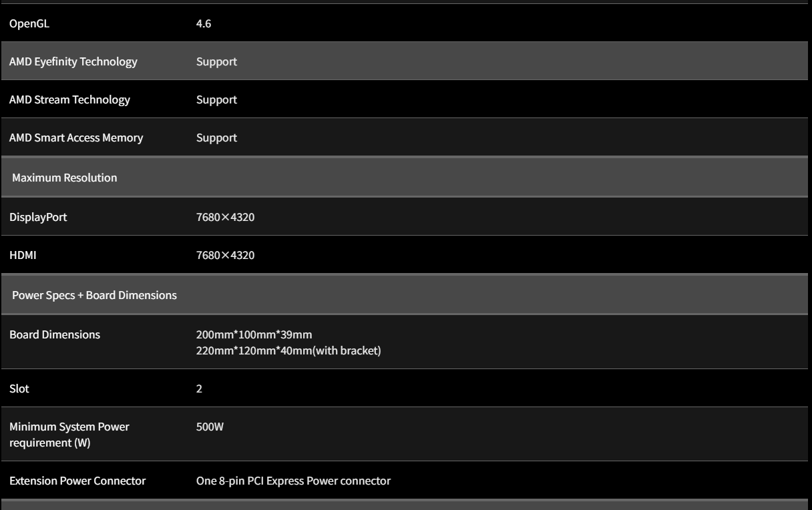Image resolution: width=812 pixels, height=510 pixels.
Task: Select the OpenGL version value 4.6
Action: click(204, 23)
